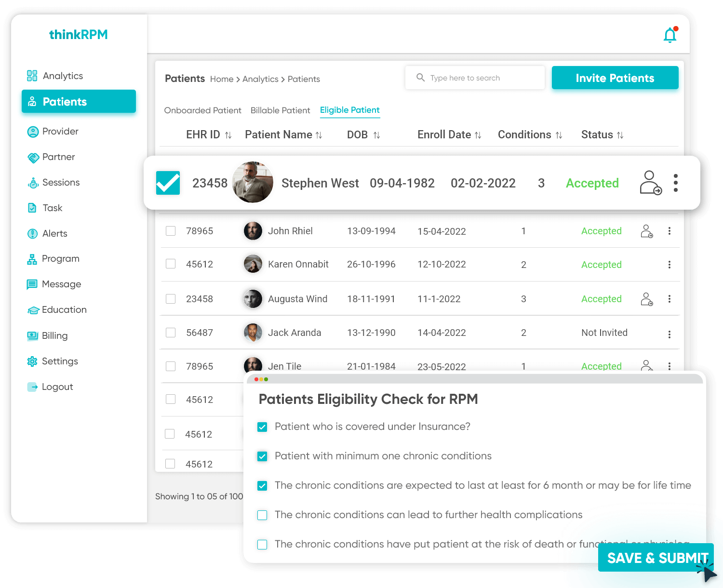
Task: Uncheck Stephen West's row checkbox
Action: point(168,183)
